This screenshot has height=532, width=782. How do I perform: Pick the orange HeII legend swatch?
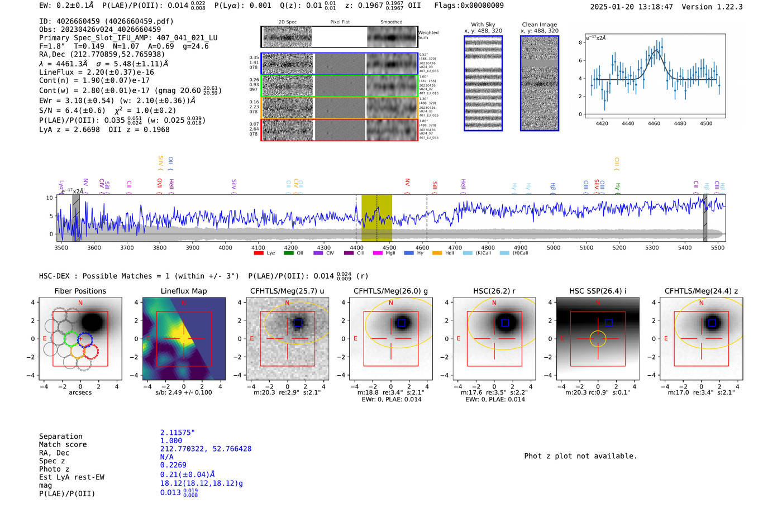[x=437, y=253]
